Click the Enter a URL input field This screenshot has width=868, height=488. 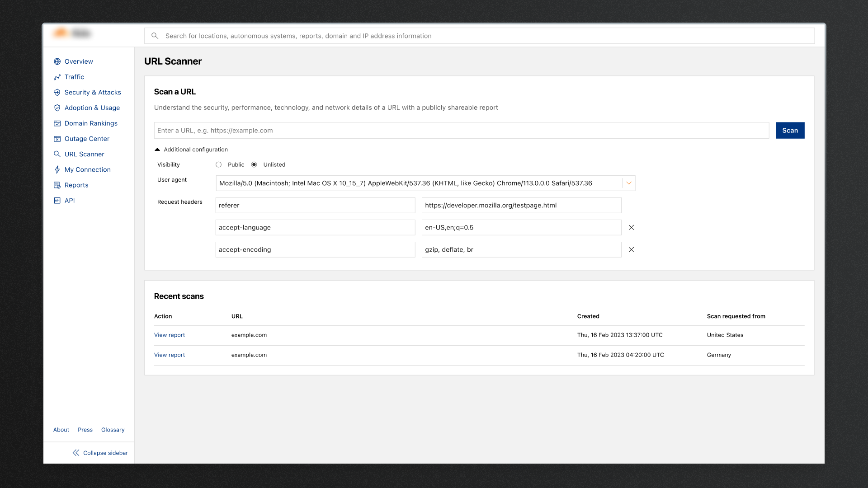coord(461,131)
